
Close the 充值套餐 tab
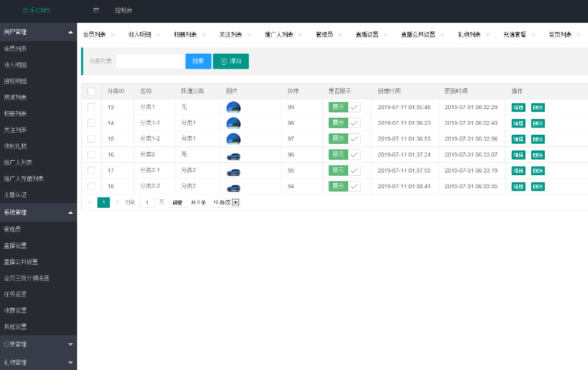[533, 35]
